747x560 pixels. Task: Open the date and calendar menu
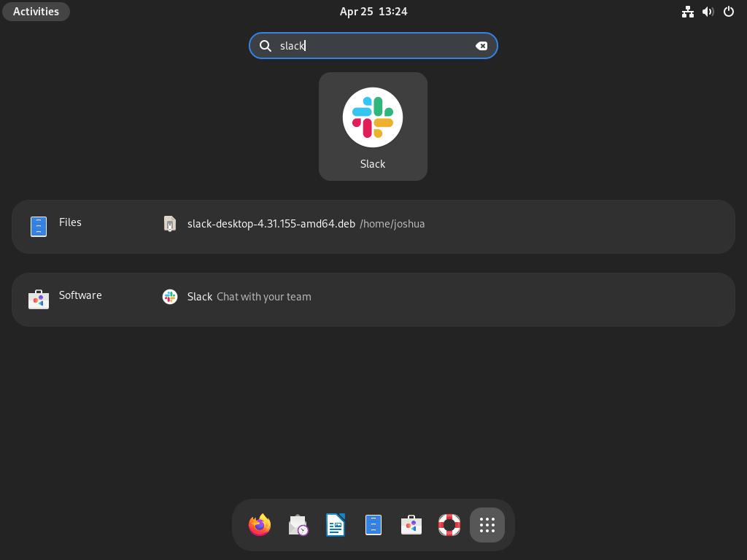coord(373,12)
